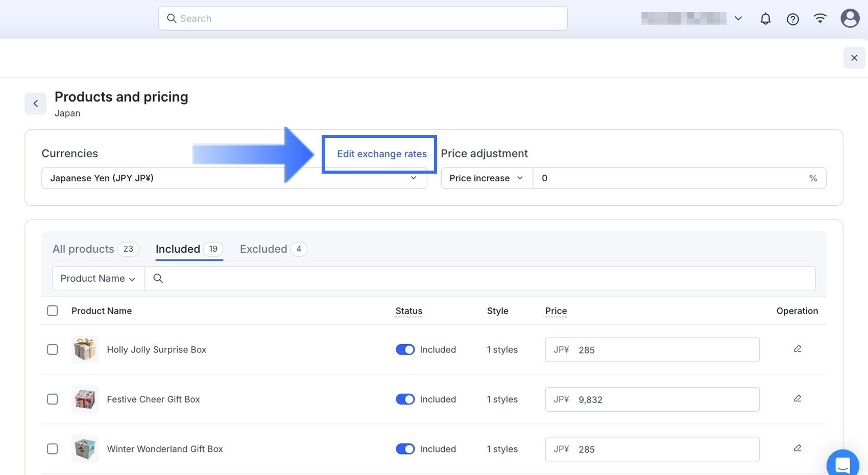Click the wifi status icon
868x475 pixels.
coord(820,19)
